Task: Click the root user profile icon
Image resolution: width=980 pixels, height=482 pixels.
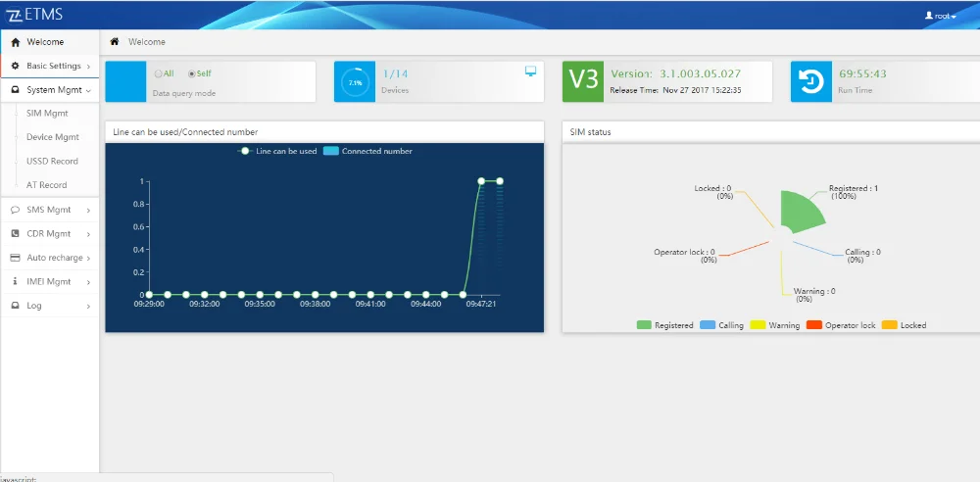Action: coord(929,16)
